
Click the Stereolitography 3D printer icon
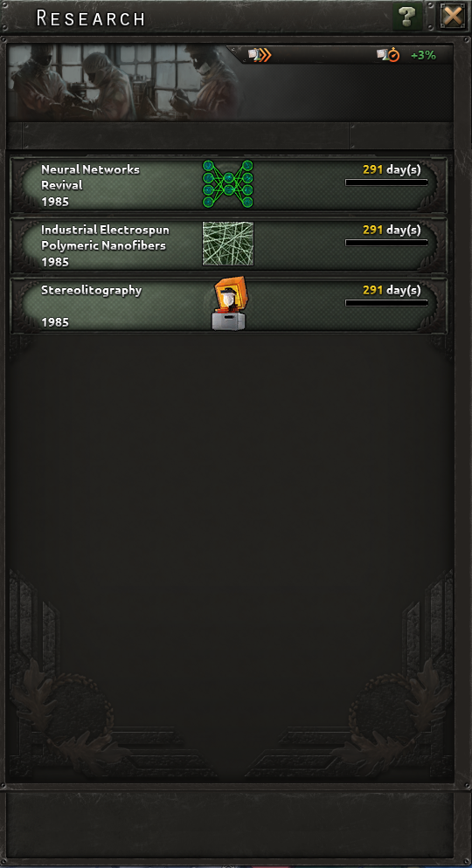click(x=228, y=303)
